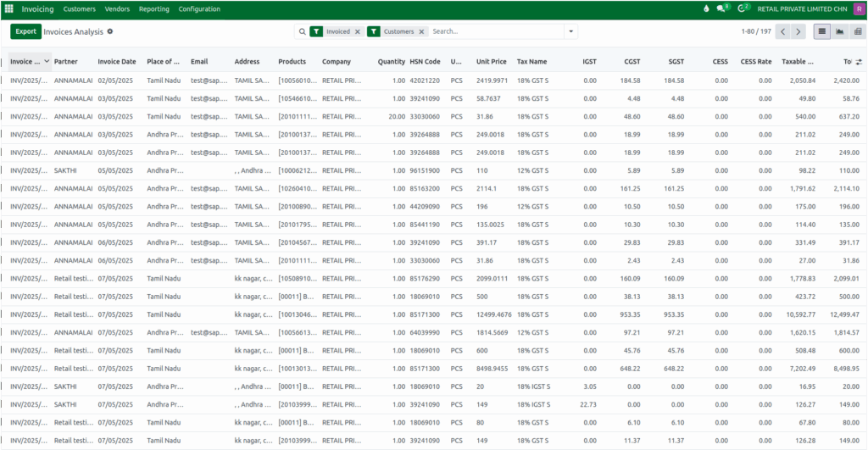The image size is (868, 450).
Task: Open the Configuration menu
Action: click(199, 8)
